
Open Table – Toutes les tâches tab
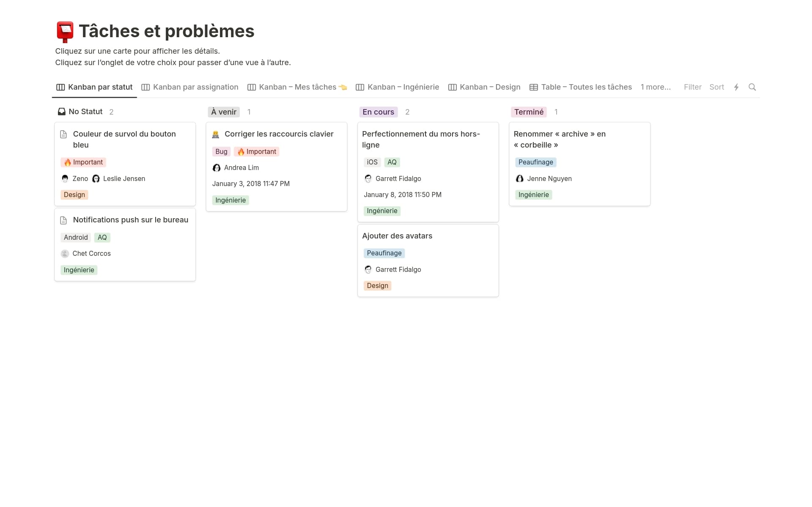click(x=581, y=87)
